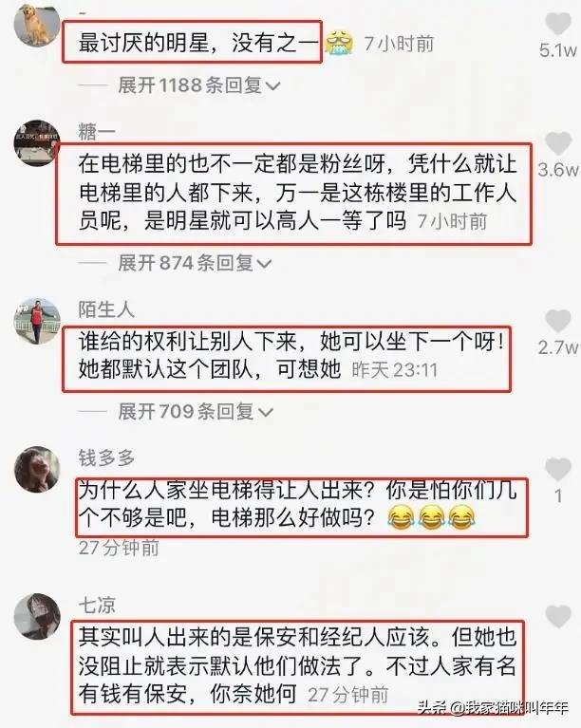
Task: Open username 糖一
Action: point(97,132)
